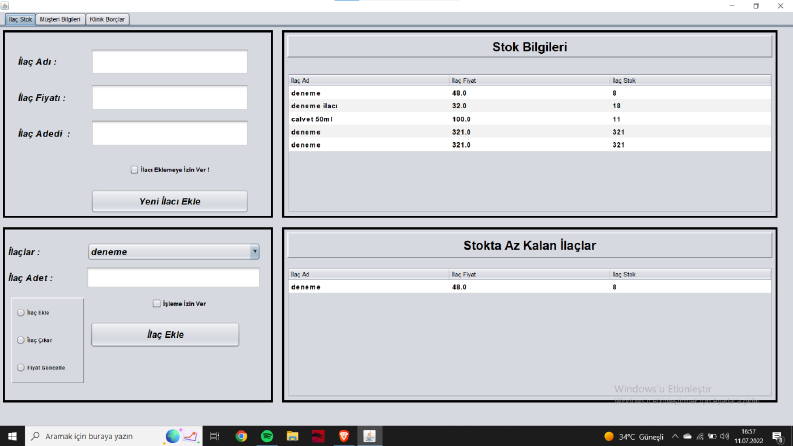The width and height of the screenshot is (793, 446).
Task: Click into the İlaç Fiyatı text field
Action: tap(170, 98)
